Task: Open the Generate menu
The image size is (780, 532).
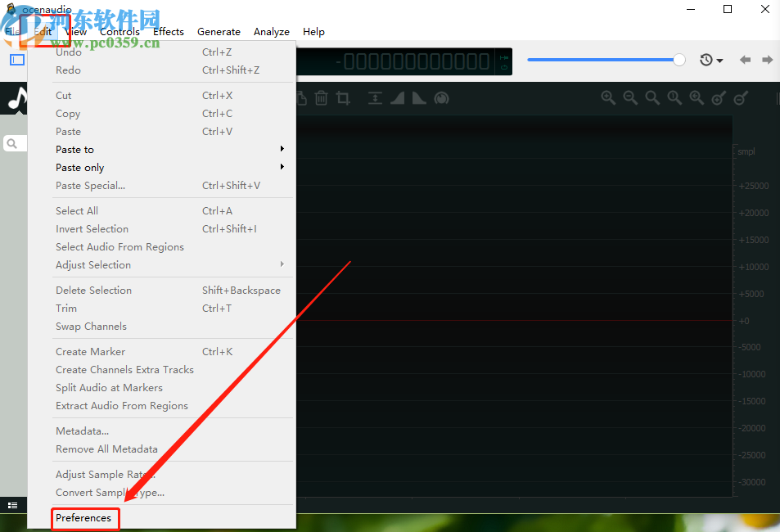Action: tap(219, 31)
